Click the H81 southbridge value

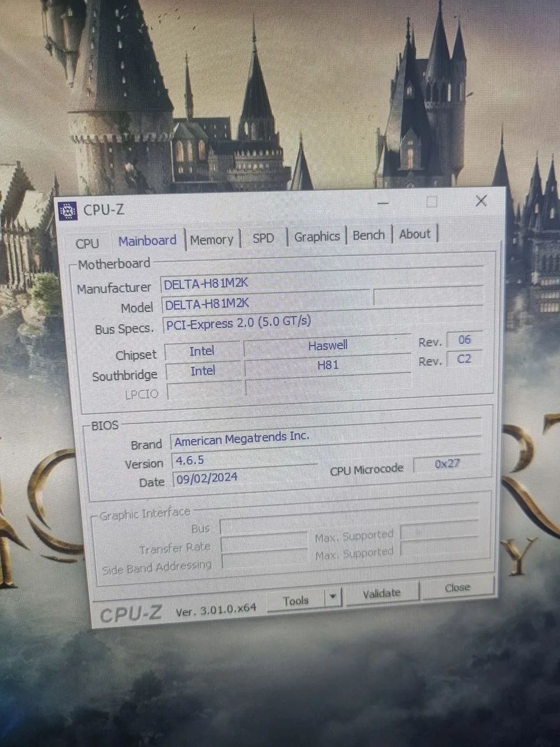pyautogui.click(x=328, y=365)
